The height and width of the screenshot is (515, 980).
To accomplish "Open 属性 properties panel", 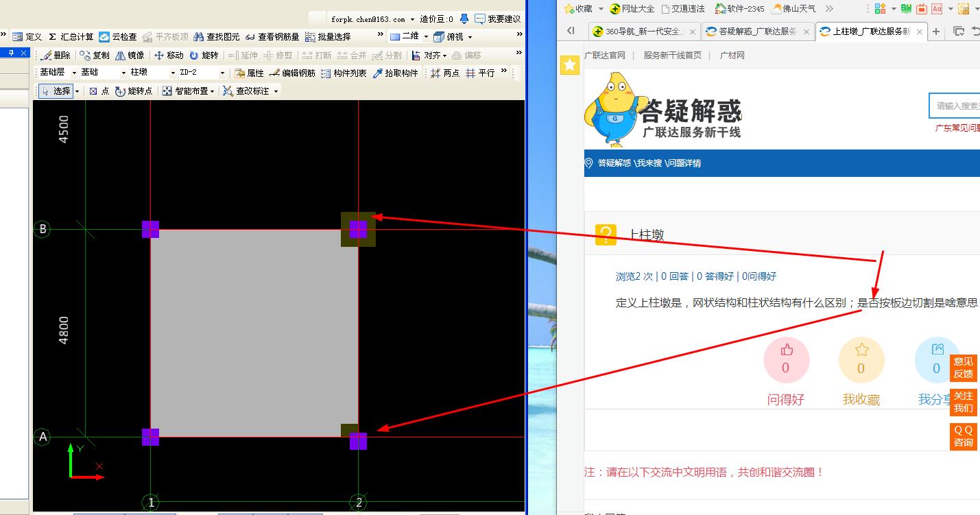I will point(249,73).
